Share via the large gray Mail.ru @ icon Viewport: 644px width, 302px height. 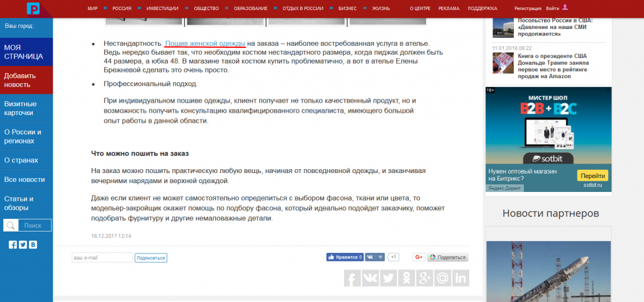pos(443,278)
